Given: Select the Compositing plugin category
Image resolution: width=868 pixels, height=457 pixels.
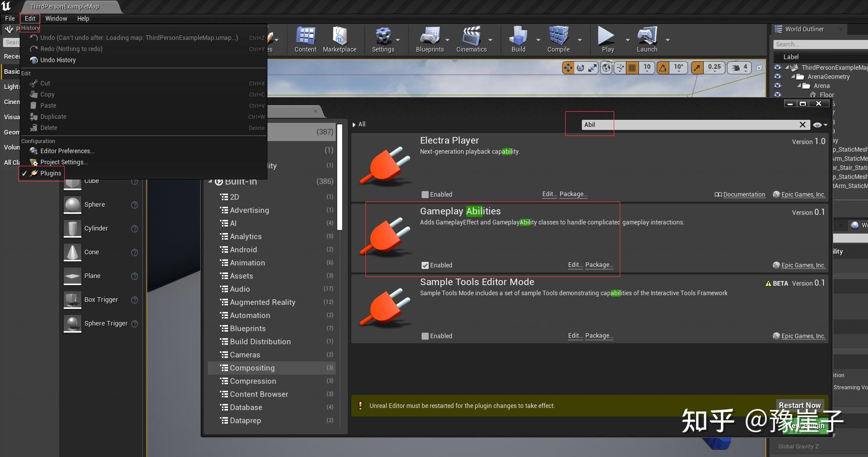Looking at the screenshot, I should (271, 368).
